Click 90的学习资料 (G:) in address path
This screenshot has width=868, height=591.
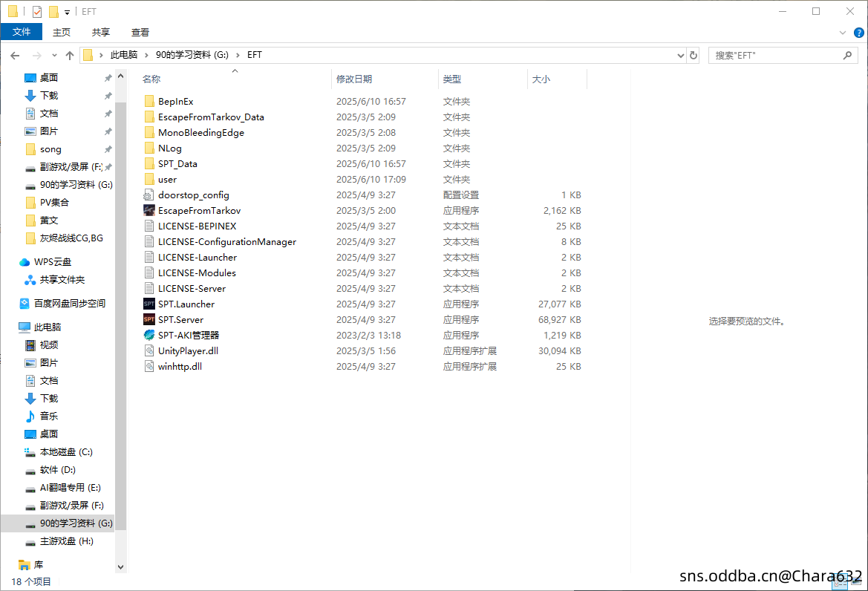pyautogui.click(x=192, y=55)
